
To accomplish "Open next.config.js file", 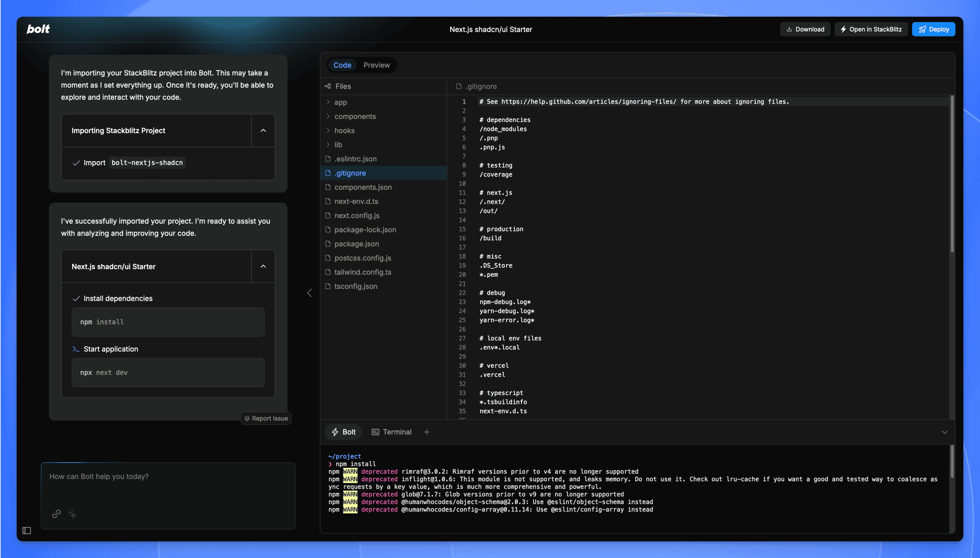I will pyautogui.click(x=383, y=216).
